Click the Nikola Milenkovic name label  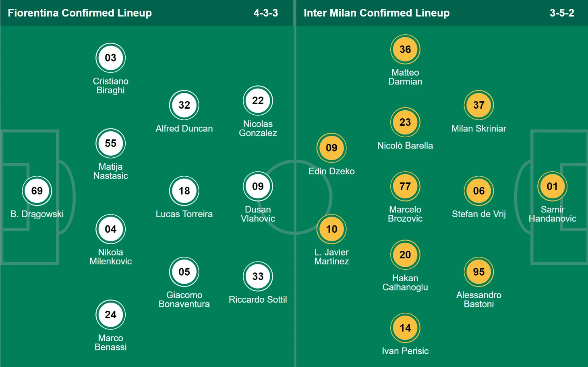tap(110, 257)
